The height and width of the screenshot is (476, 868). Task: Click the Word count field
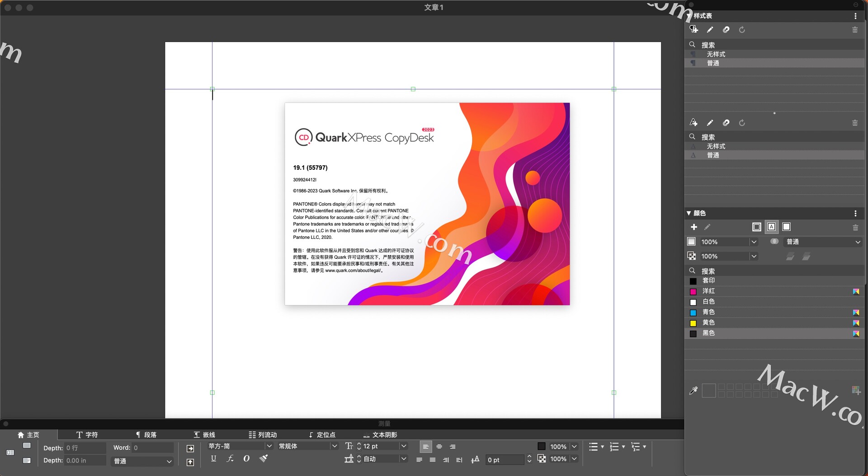click(x=153, y=448)
